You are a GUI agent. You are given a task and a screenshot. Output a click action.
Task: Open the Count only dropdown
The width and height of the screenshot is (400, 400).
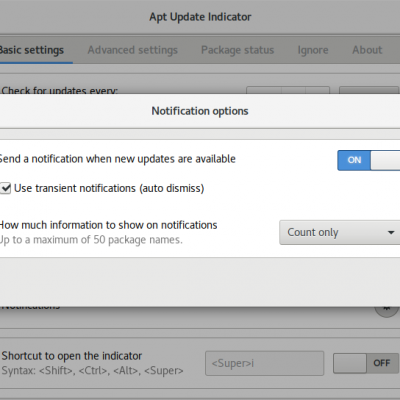point(340,232)
